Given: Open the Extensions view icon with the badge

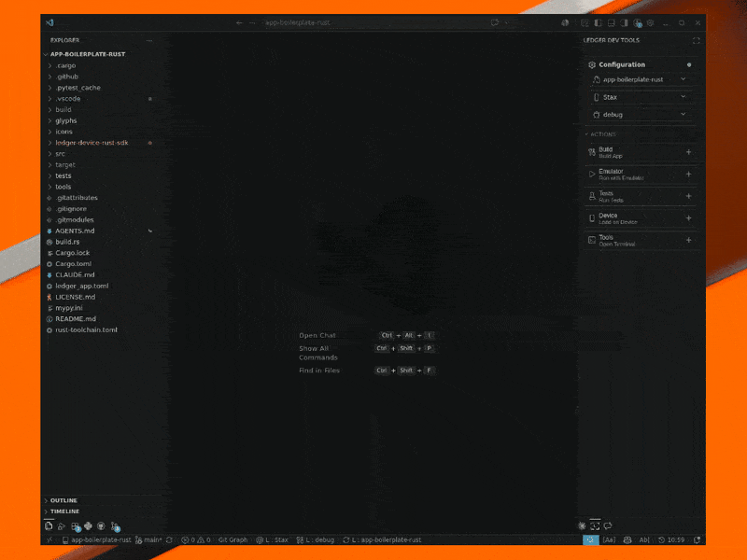Looking at the screenshot, I should (x=76, y=526).
